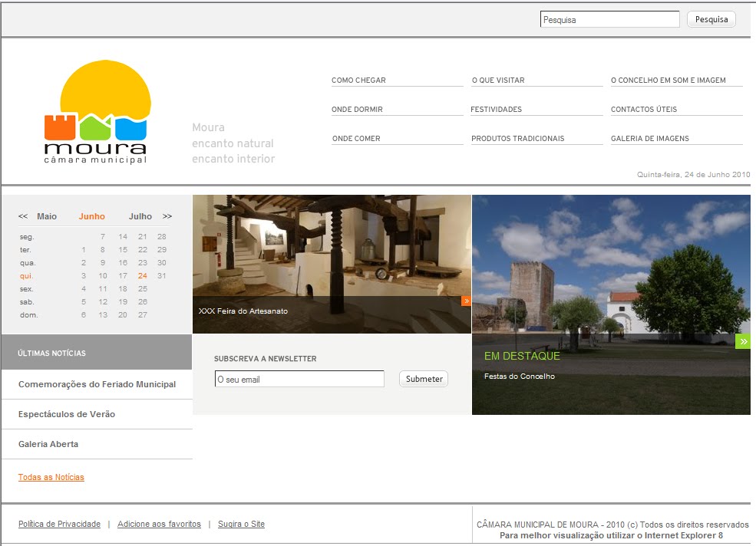Select day 1 in the calendar
Image resolution: width=756 pixels, height=546 pixels.
tap(84, 250)
